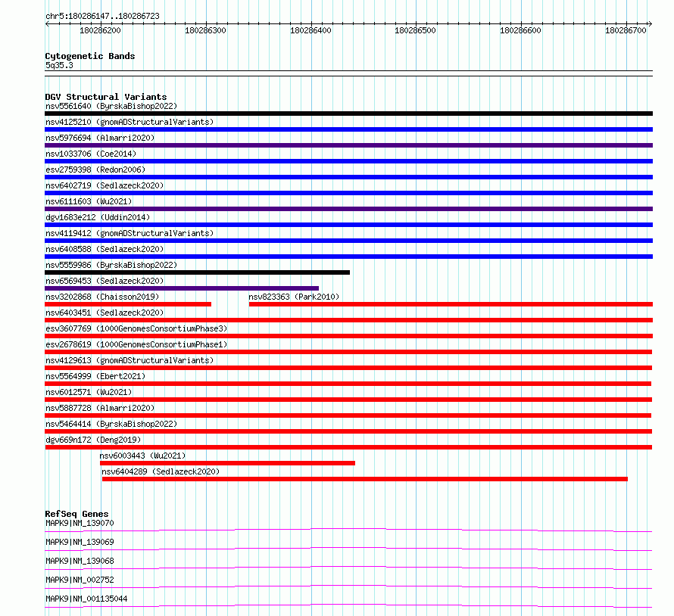The height and width of the screenshot is (616, 674).
Task: Select nsv3202868 (Chaisson2019) label
Action: coord(102,297)
